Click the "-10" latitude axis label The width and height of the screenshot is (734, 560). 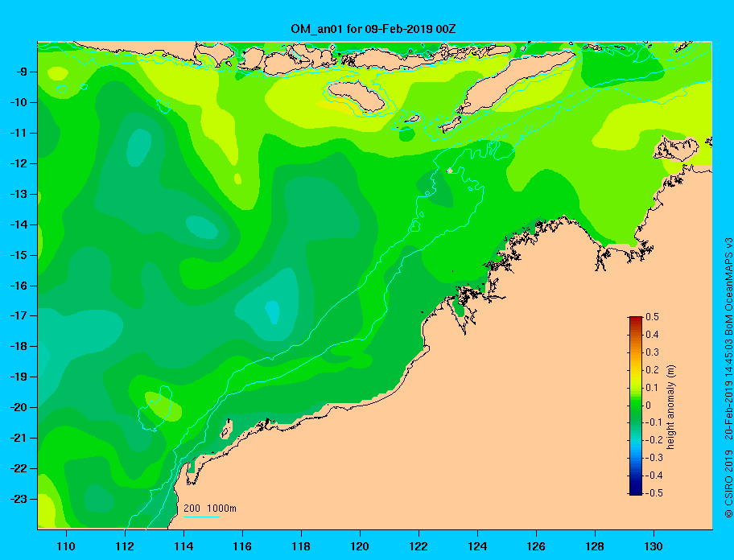pyautogui.click(x=18, y=102)
